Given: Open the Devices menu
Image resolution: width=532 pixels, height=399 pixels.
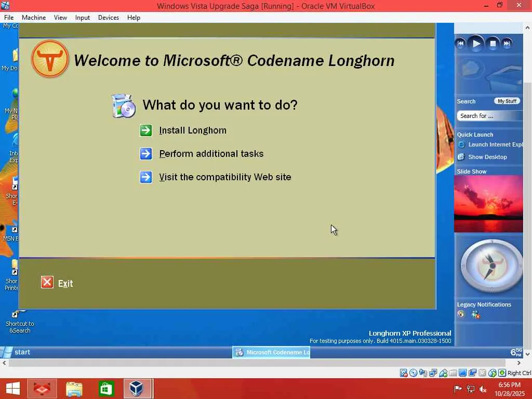Looking at the screenshot, I should [x=108, y=18].
